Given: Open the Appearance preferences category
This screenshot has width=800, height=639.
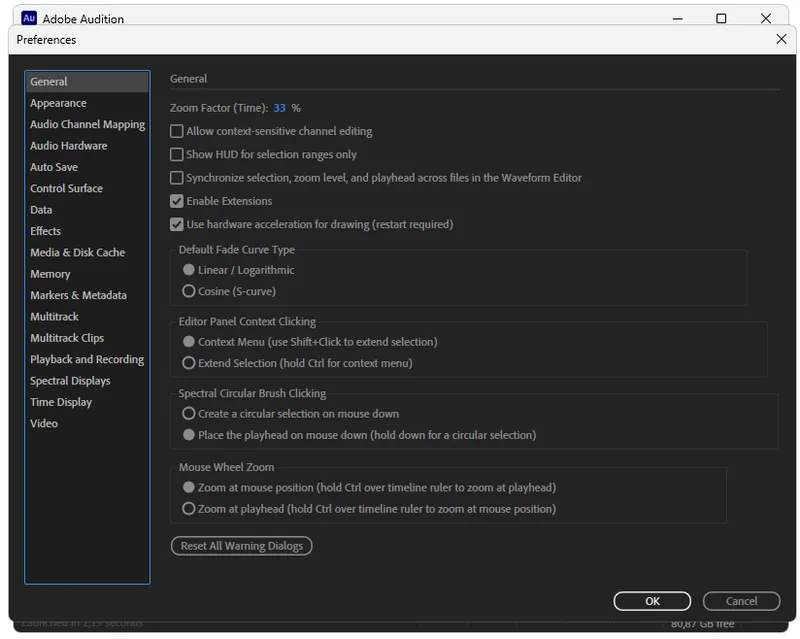Looking at the screenshot, I should (x=87, y=103).
